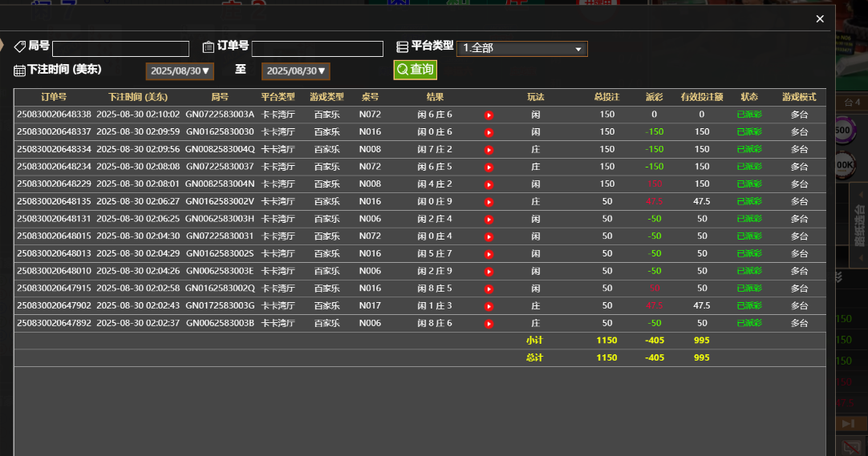Open the start date picker

[180, 71]
